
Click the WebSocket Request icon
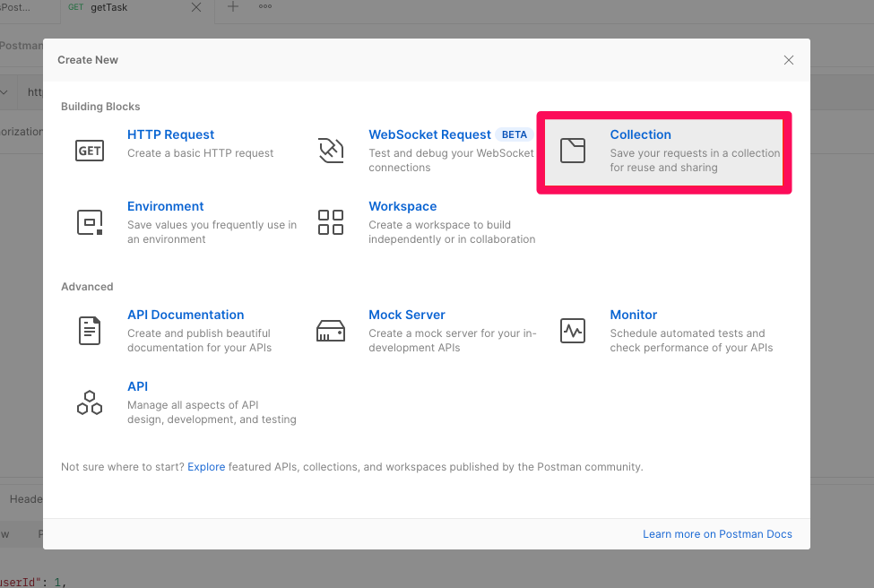pos(331,150)
